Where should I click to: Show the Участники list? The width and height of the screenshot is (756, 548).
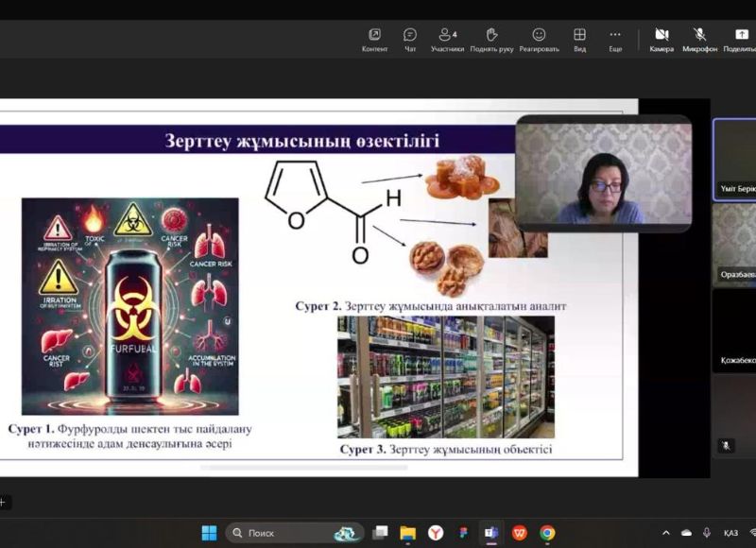pos(447,39)
